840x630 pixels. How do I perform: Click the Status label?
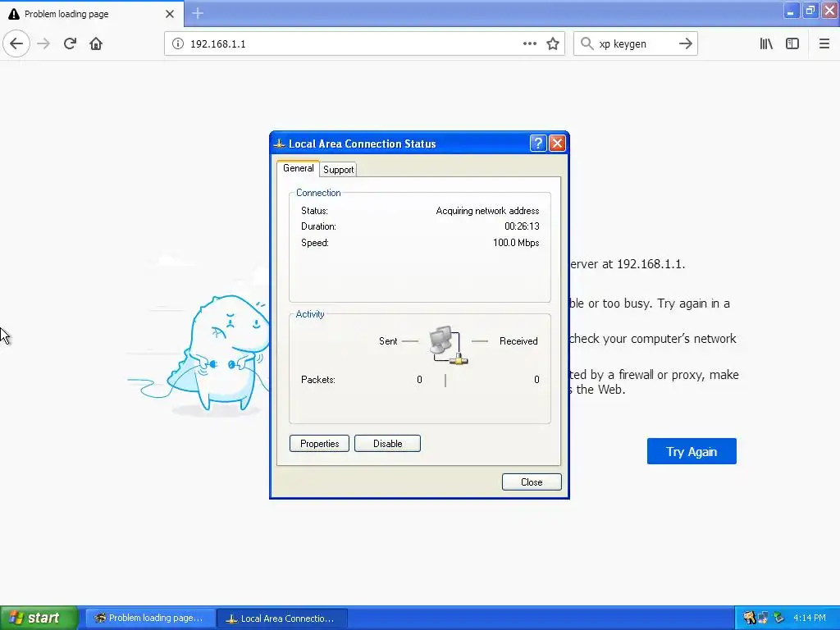[x=314, y=211]
